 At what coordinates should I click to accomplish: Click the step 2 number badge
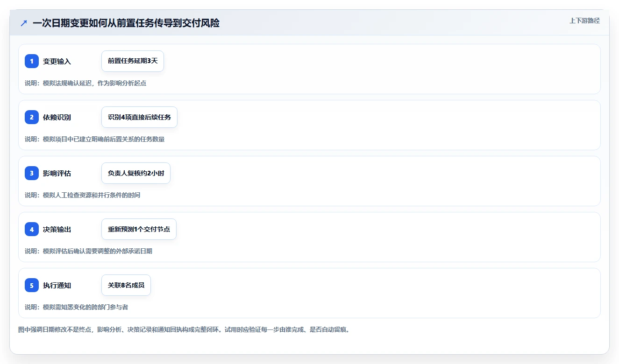(32, 117)
